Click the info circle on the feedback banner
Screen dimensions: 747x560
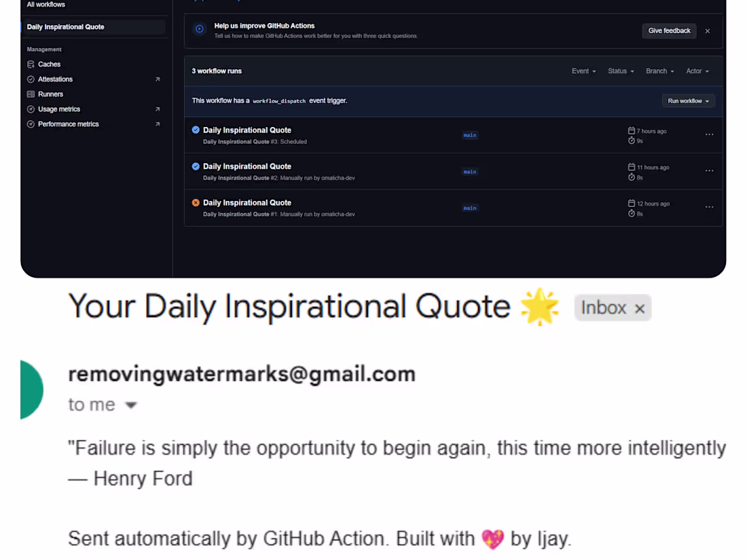[x=199, y=29]
